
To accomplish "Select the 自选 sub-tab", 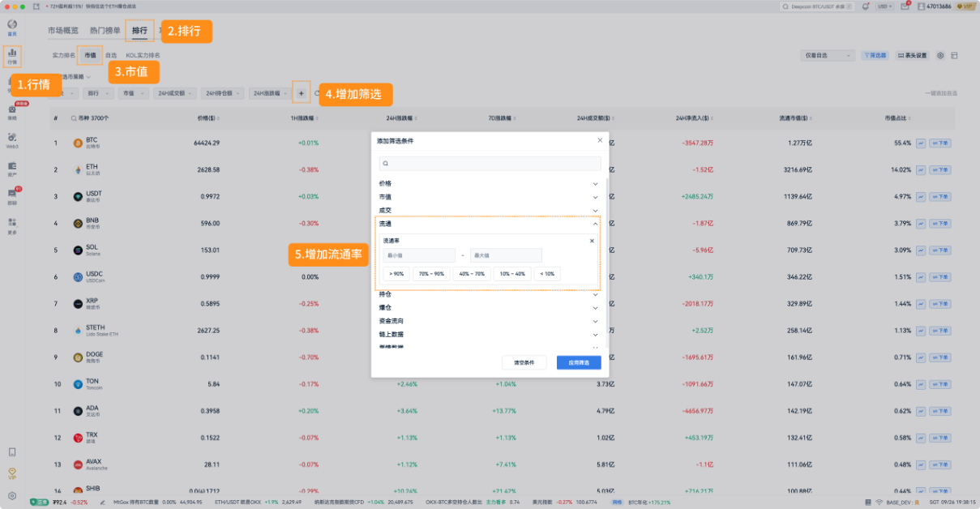I will click(111, 55).
